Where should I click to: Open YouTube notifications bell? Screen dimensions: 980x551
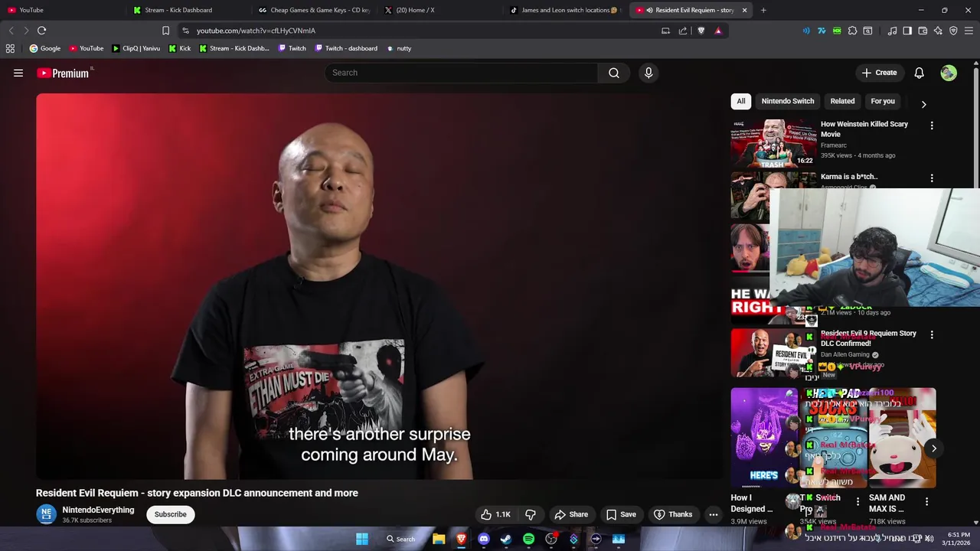[x=919, y=73]
